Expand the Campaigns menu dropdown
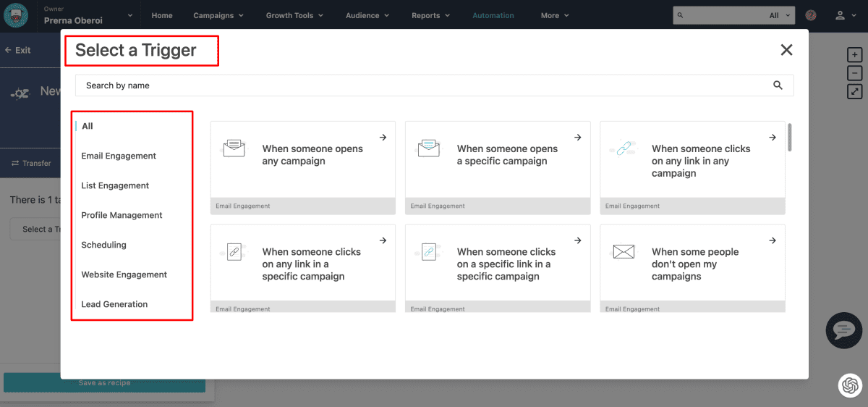The height and width of the screenshot is (407, 868). click(218, 15)
